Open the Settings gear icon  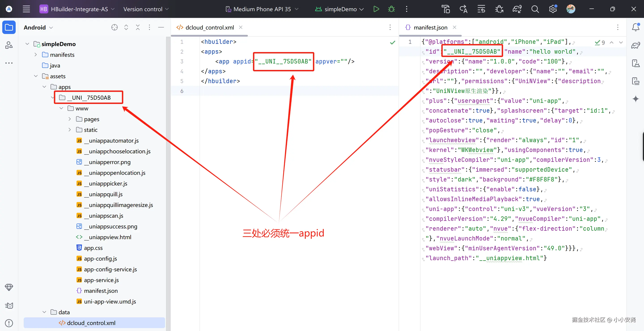(553, 9)
